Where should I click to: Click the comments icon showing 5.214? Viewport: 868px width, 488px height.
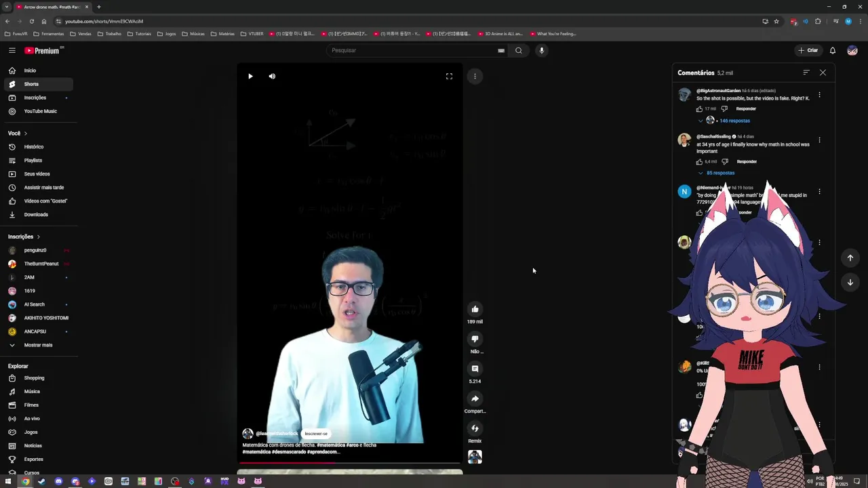tap(475, 369)
